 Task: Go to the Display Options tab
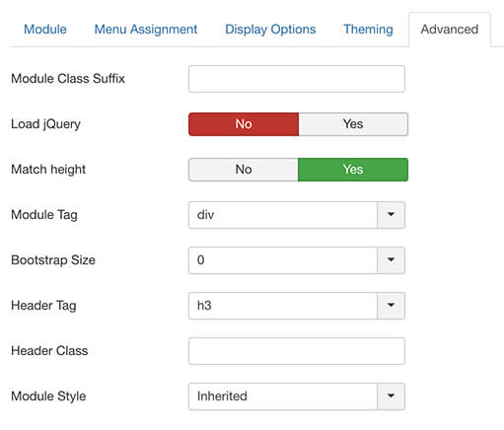click(x=270, y=30)
